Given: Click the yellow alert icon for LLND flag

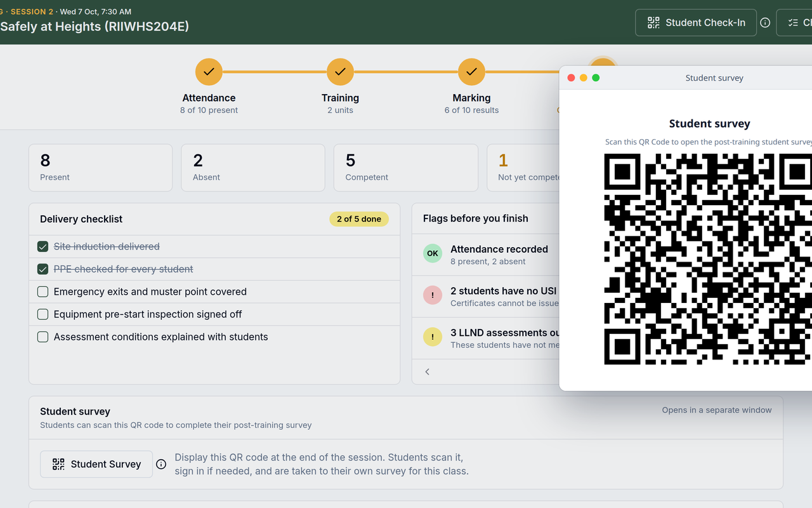Looking at the screenshot, I should 433,337.
